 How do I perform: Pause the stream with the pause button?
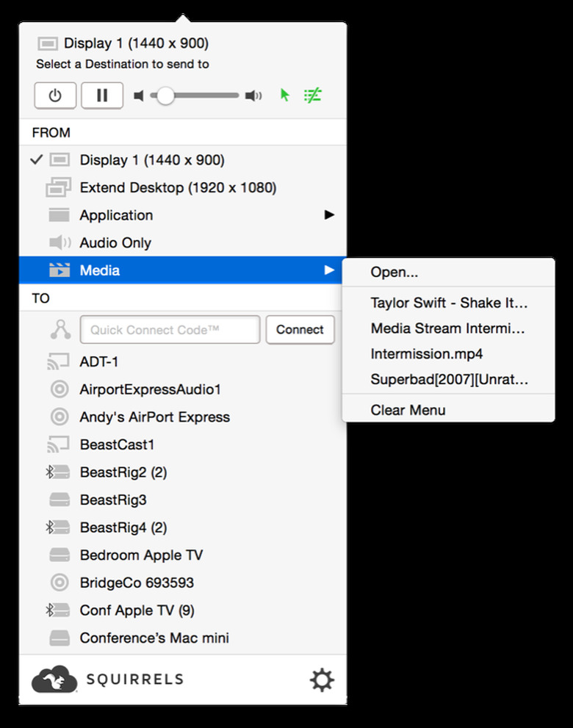102,95
